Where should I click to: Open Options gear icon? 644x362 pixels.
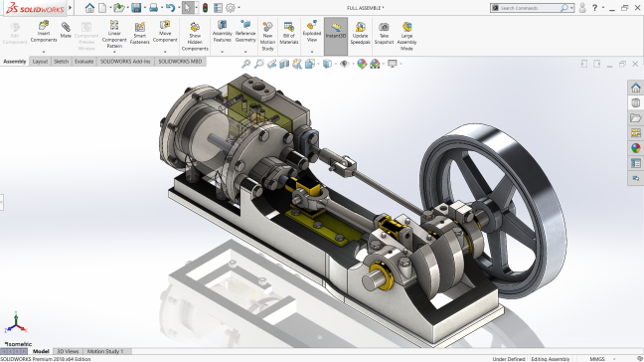pos(231,8)
